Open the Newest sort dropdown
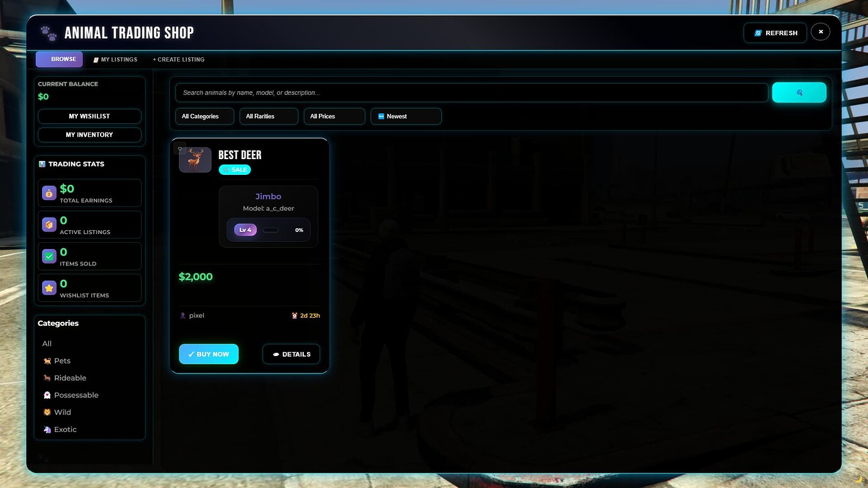 [x=406, y=116]
